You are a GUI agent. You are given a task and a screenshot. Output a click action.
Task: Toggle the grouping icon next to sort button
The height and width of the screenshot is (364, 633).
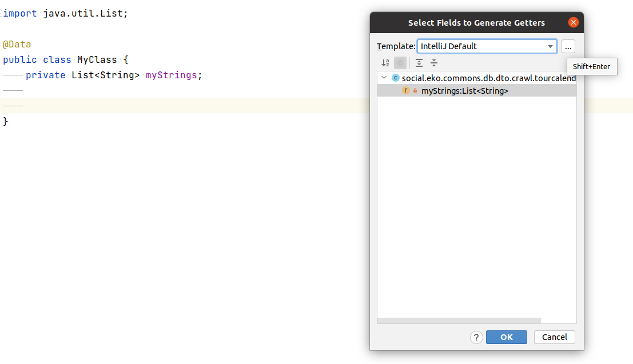point(400,63)
